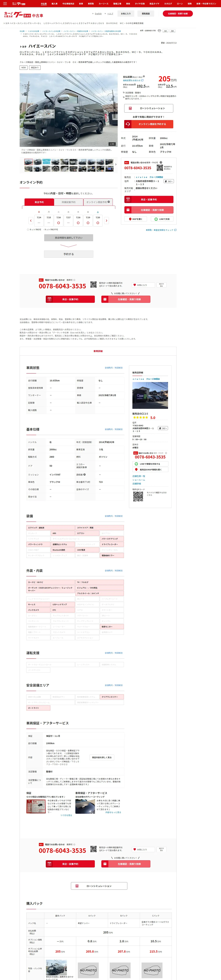The height and width of the screenshot is (980, 221).
Task: Open the hamburger menu icon
Action: pos(5,3)
